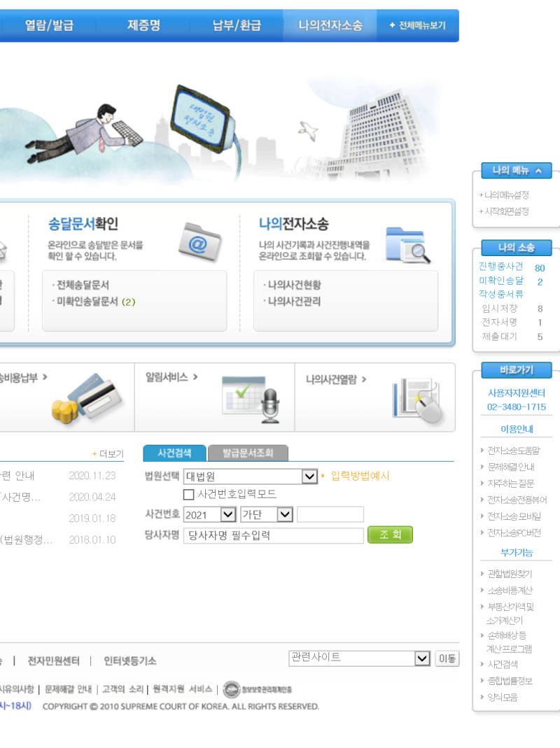Open 전자소송도움말 help link

tap(513, 451)
